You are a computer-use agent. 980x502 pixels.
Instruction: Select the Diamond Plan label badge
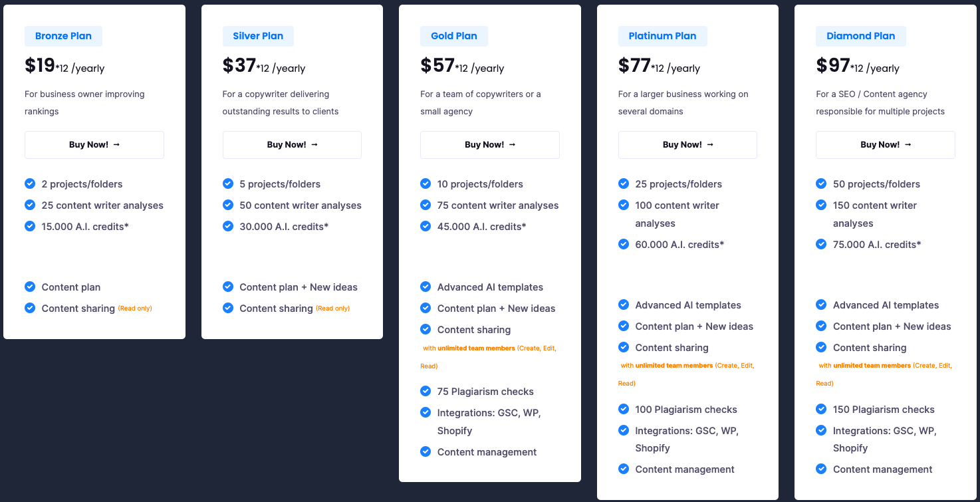coord(860,36)
